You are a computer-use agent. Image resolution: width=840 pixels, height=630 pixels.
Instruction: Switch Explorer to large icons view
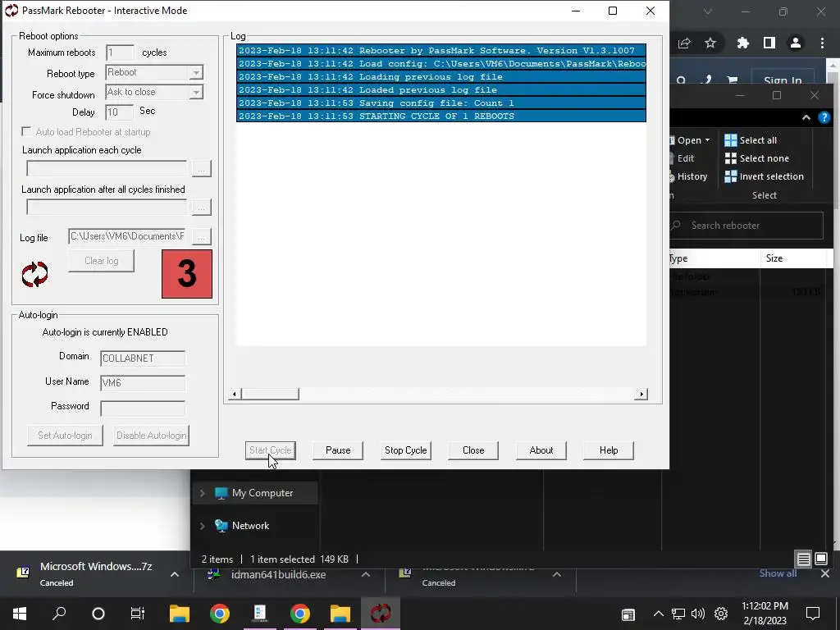click(821, 559)
